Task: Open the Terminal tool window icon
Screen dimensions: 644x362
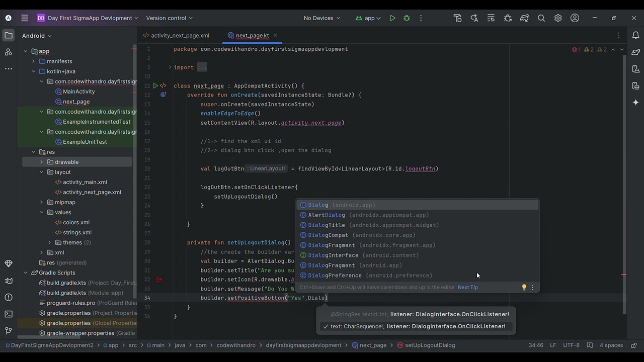Action: 9,314
